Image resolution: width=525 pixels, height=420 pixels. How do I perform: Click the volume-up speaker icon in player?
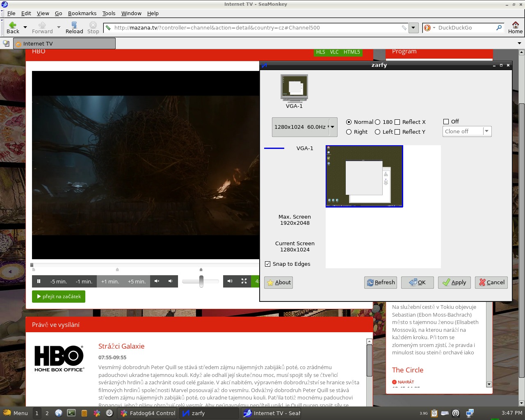pyautogui.click(x=230, y=281)
